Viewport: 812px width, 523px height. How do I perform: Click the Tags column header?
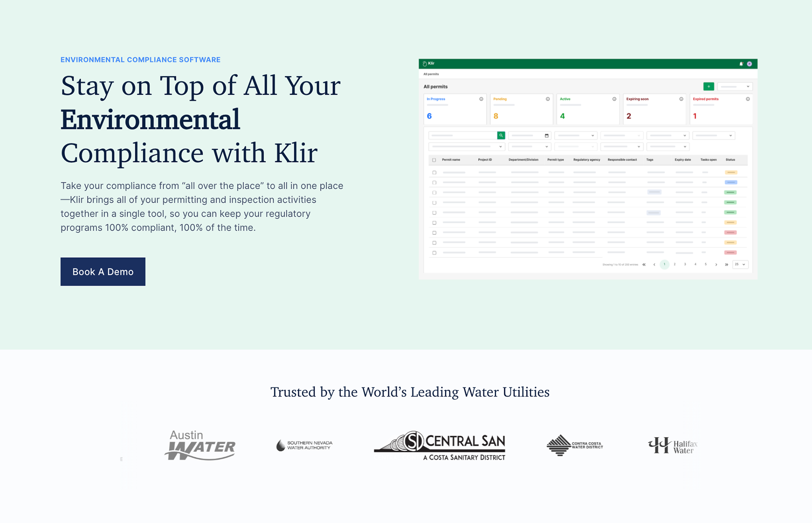coord(650,160)
